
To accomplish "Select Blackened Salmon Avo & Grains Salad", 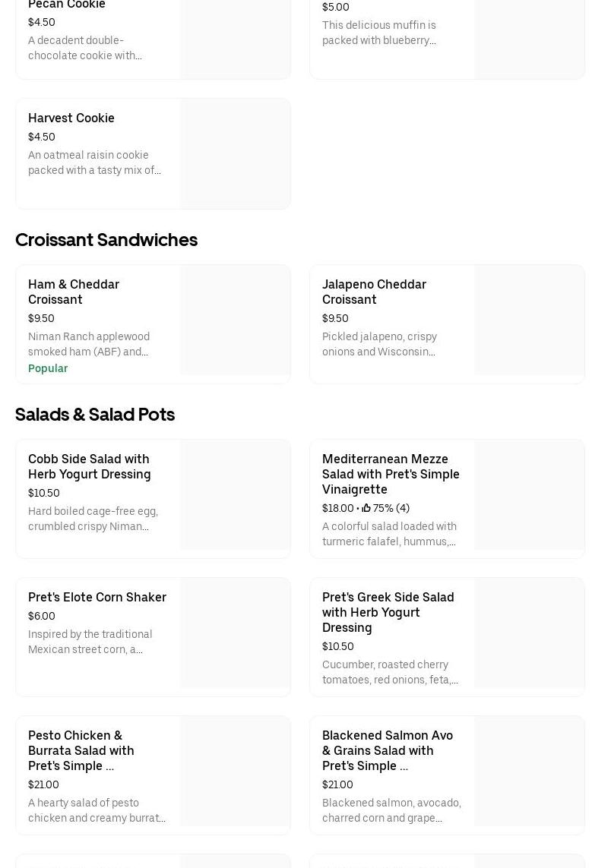I will click(x=388, y=750).
